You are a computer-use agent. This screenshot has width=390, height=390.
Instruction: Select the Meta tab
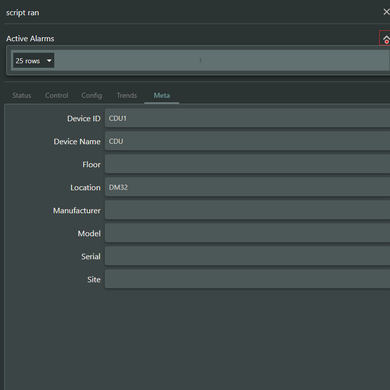tap(162, 95)
